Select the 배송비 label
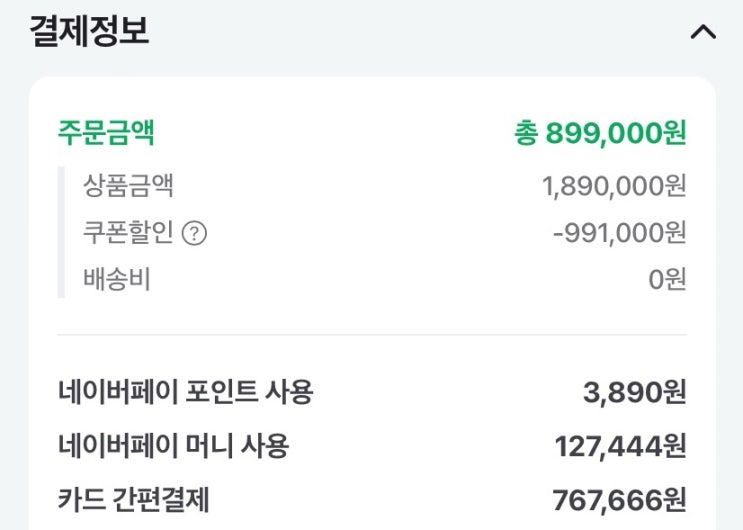The image size is (743, 530). point(116,279)
